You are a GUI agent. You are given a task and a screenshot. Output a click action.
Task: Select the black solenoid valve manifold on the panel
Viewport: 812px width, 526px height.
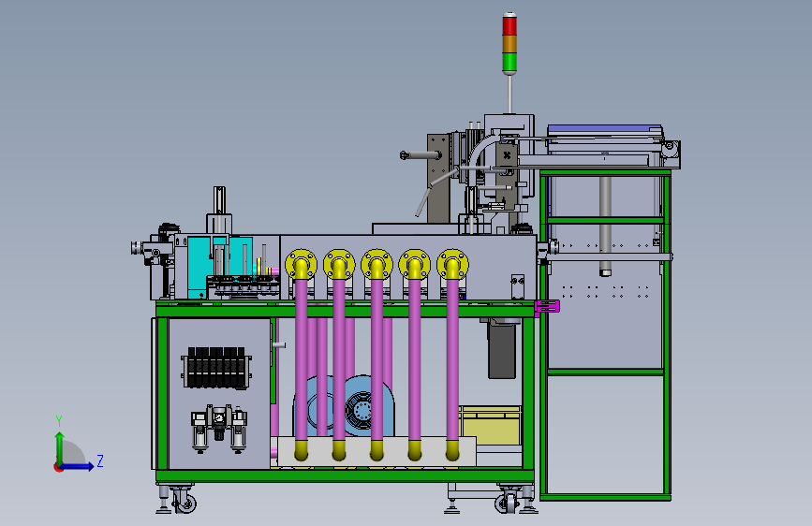point(216,368)
